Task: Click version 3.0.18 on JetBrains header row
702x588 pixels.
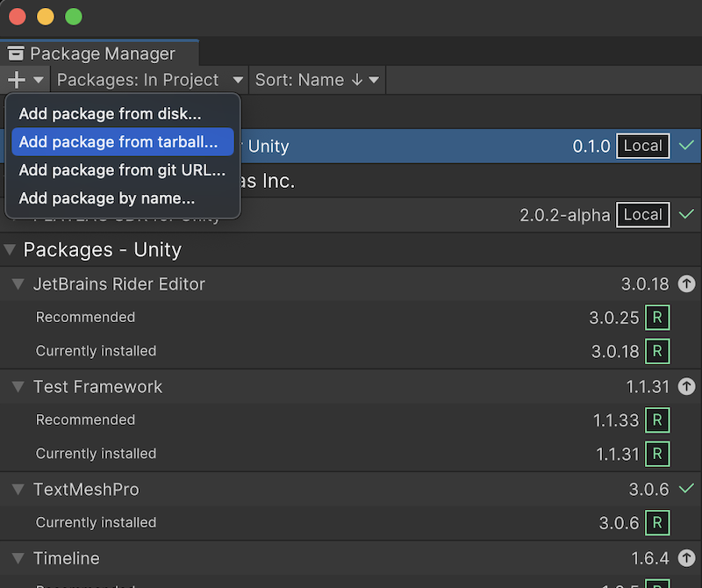Action: click(x=645, y=284)
